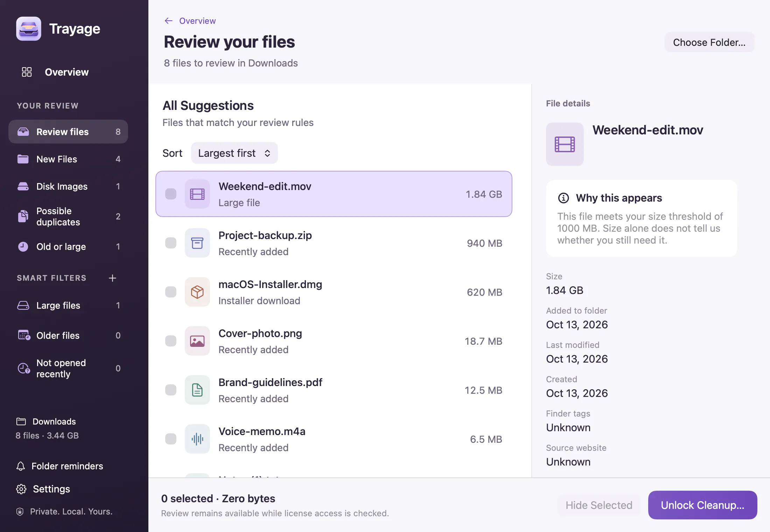This screenshot has width=770, height=532.
Task: Open Disk Images category
Action: coord(68,186)
